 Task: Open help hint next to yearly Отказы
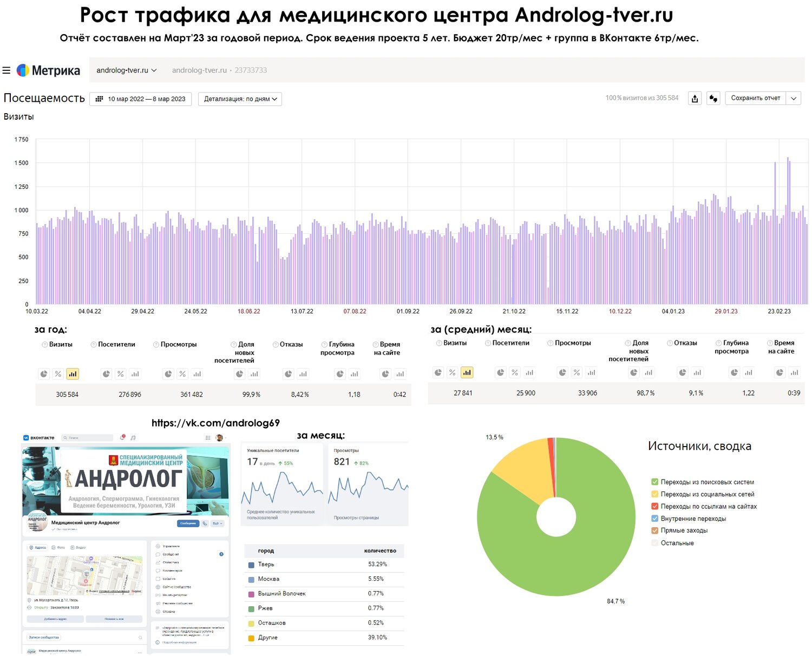[x=276, y=345]
